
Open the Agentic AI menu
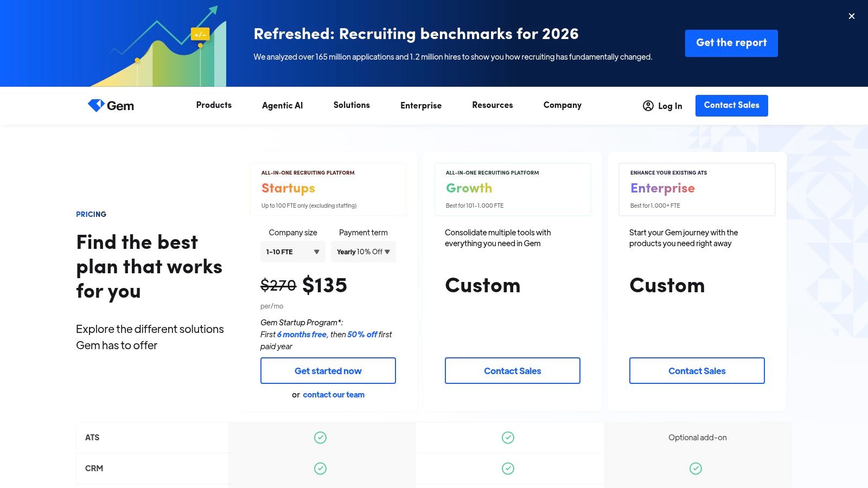point(282,105)
